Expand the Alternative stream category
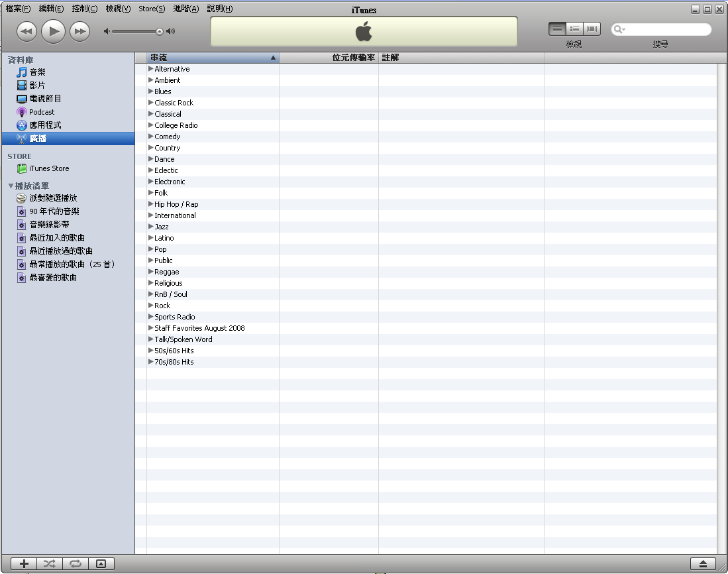 [x=150, y=69]
